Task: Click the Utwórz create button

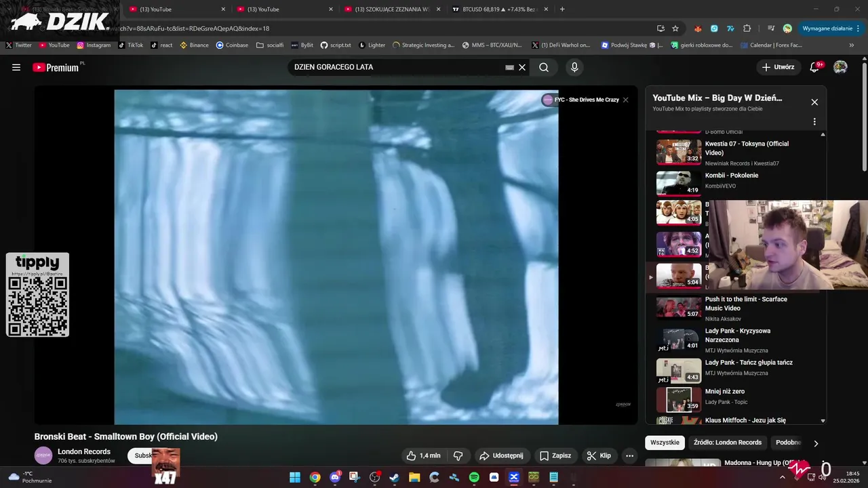Action: pos(778,67)
